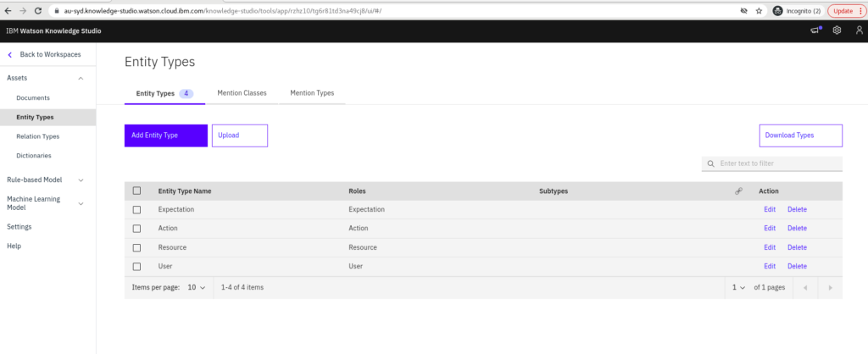Open Dictionaries in the Assets sidebar

(x=34, y=155)
